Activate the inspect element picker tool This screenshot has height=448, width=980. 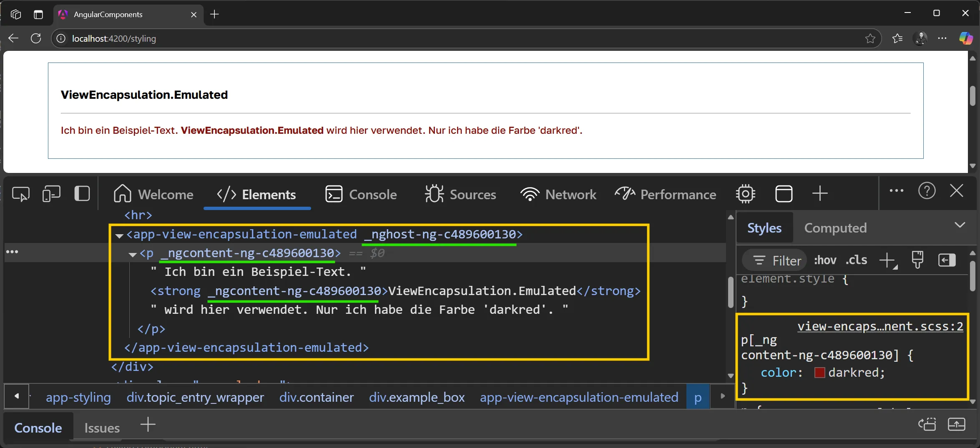(20, 194)
